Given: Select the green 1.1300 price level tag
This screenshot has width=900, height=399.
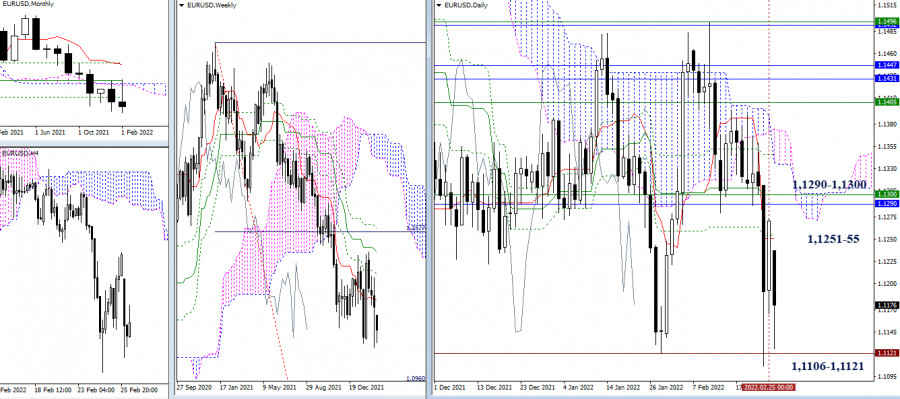Looking at the screenshot, I should click(886, 195).
